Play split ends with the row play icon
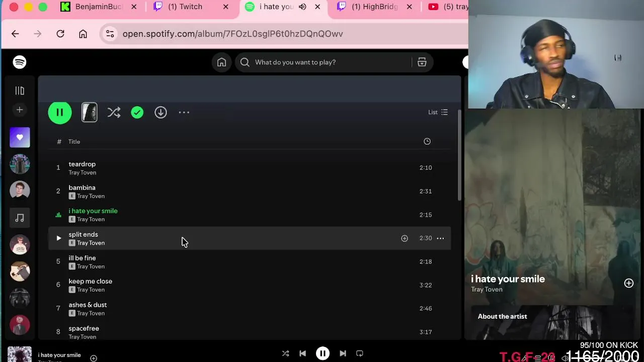The image size is (644, 362). 58,238
